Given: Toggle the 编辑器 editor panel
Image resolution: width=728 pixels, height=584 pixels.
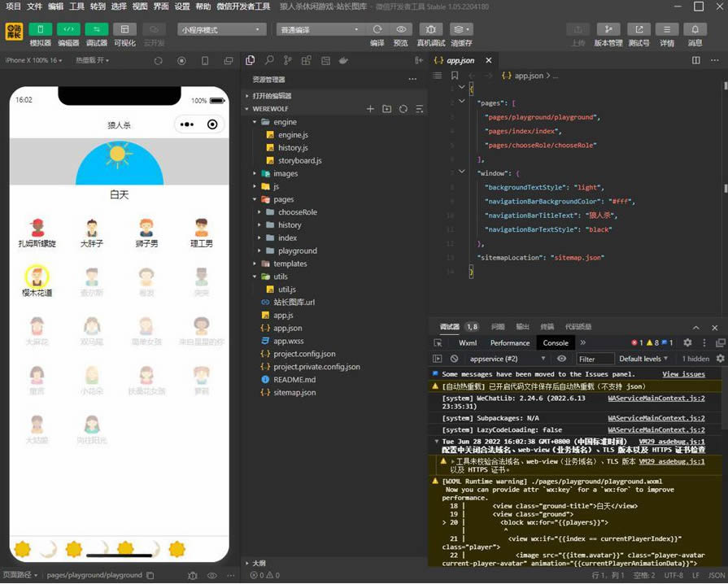Looking at the screenshot, I should click(x=68, y=29).
